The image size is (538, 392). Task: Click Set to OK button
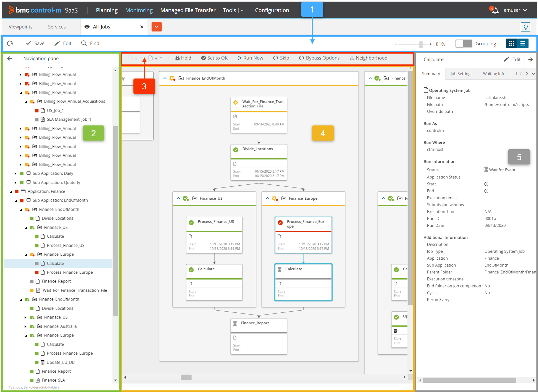[x=214, y=58]
